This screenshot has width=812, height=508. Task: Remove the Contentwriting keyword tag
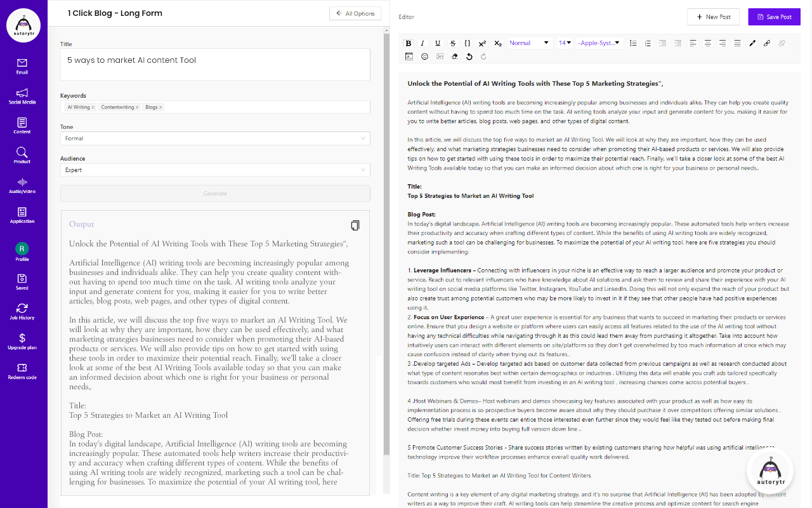point(137,107)
